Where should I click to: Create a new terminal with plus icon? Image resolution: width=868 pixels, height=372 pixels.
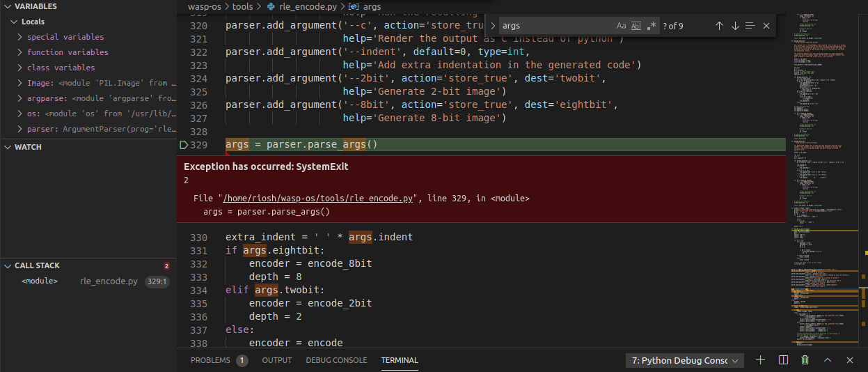[761, 360]
